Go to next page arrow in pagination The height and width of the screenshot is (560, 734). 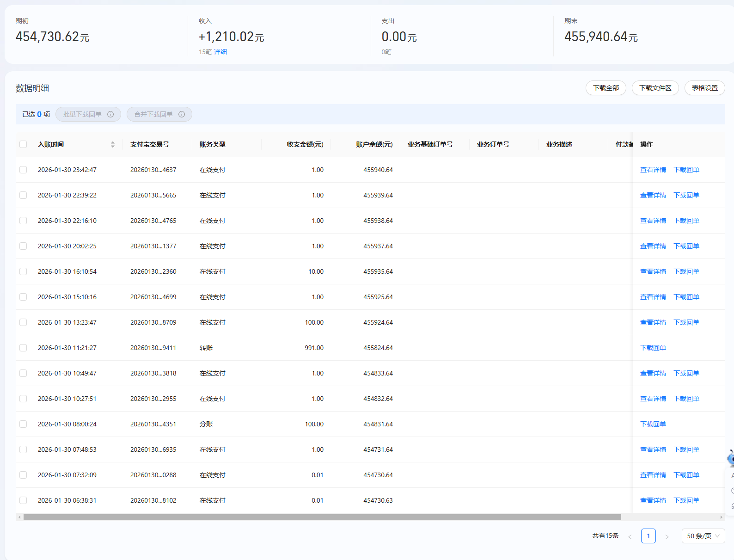(x=667, y=536)
